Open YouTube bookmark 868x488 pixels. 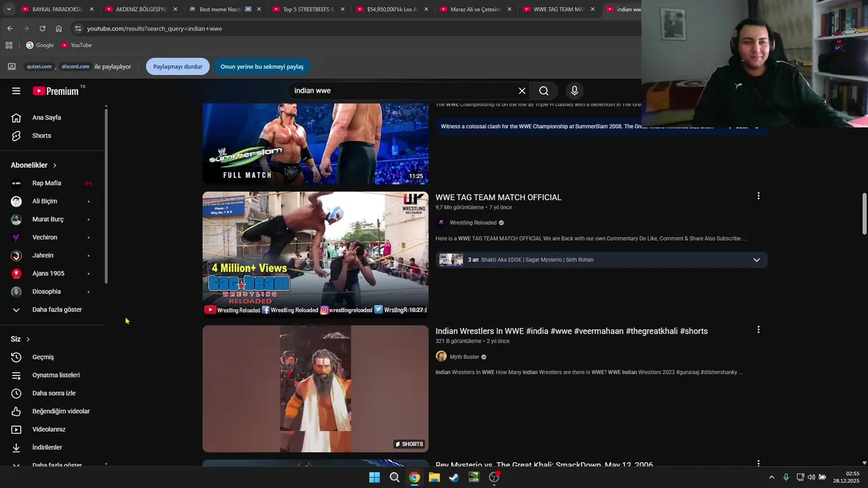click(x=77, y=45)
